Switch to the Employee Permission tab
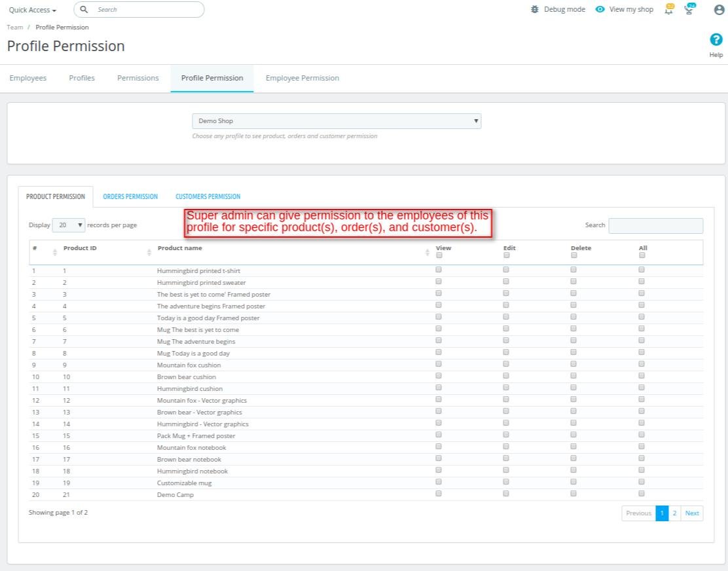The image size is (728, 571). click(302, 78)
